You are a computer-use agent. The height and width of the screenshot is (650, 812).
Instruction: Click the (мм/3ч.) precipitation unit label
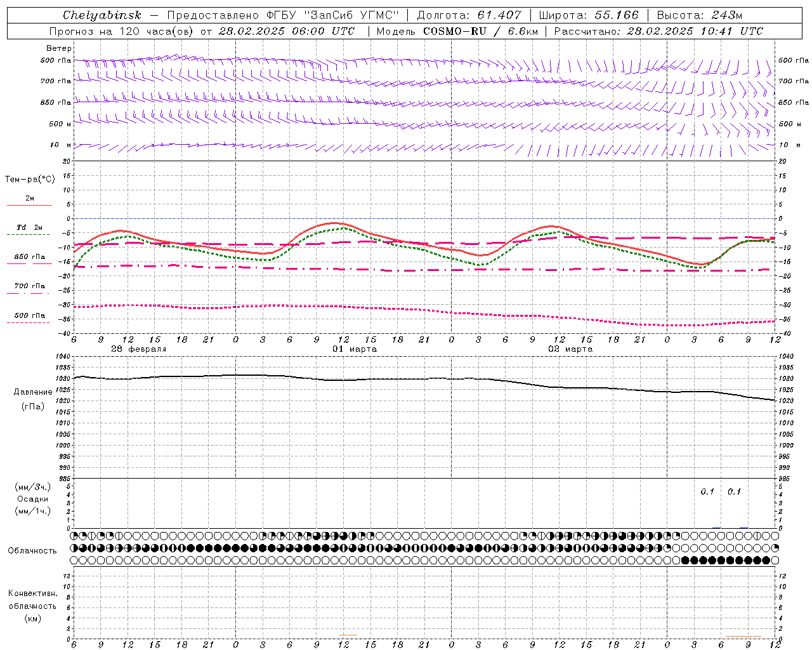click(x=33, y=487)
